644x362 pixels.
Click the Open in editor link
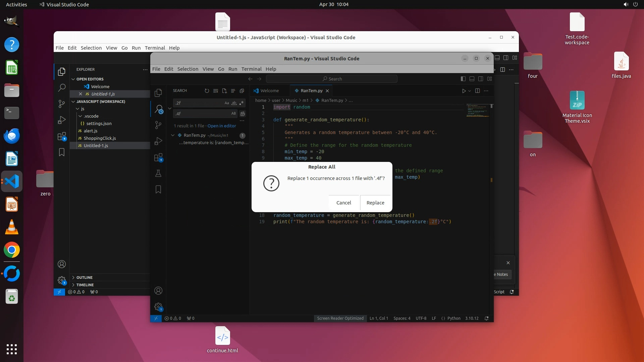pos(222,126)
